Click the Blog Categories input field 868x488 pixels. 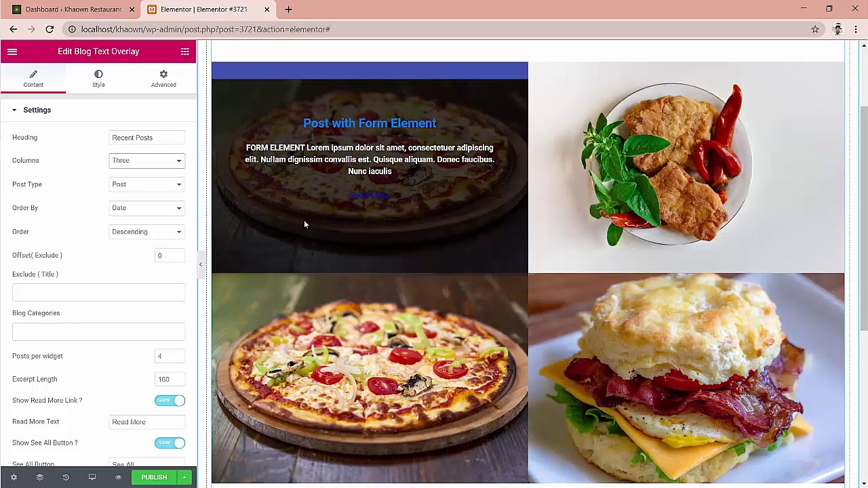[98, 331]
